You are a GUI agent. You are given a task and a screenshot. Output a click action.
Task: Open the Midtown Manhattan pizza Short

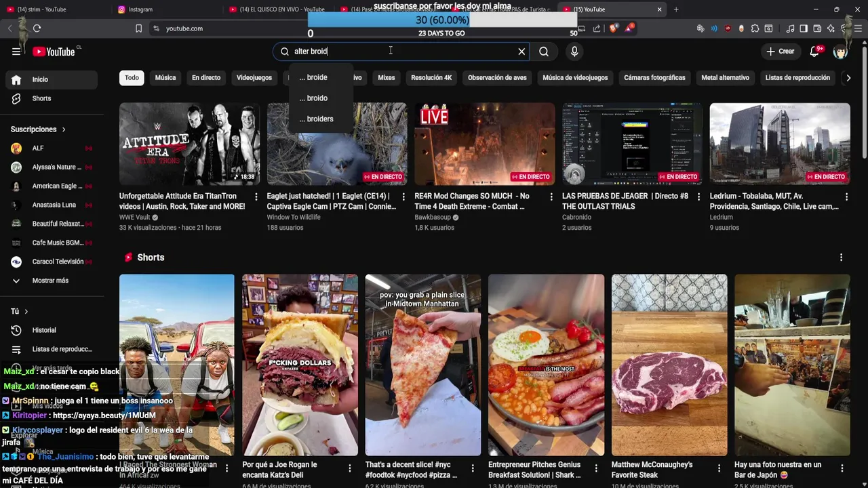click(423, 365)
